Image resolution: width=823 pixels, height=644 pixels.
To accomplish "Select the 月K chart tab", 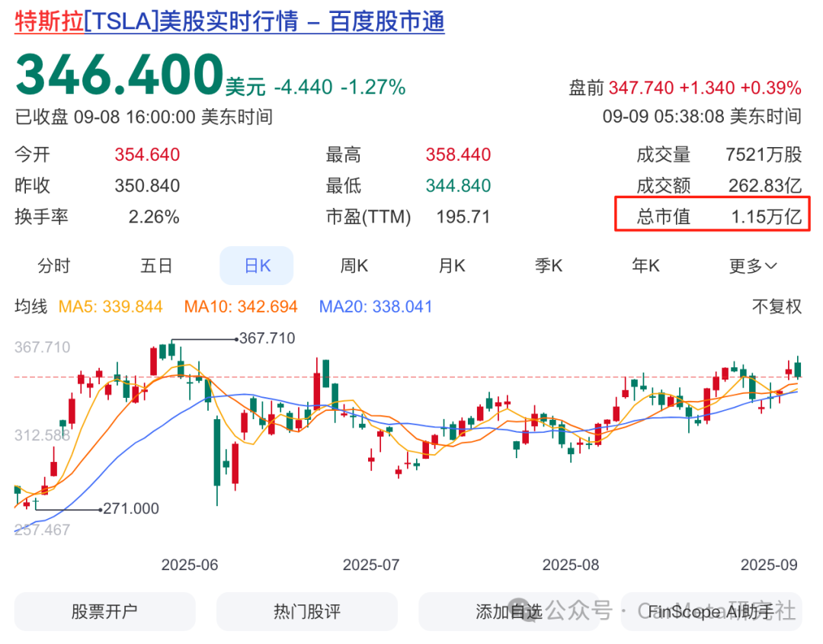I will 452,265.
